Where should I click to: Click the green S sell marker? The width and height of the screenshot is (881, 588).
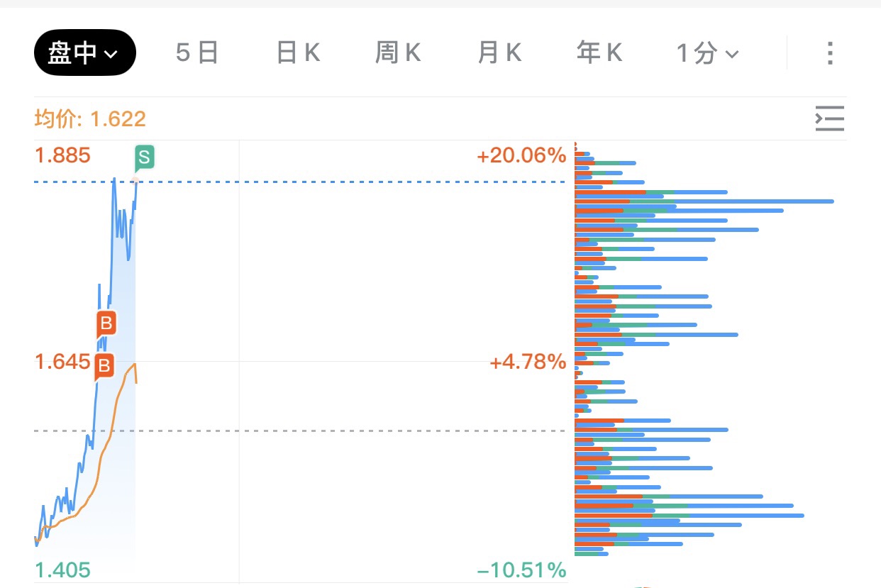(144, 157)
